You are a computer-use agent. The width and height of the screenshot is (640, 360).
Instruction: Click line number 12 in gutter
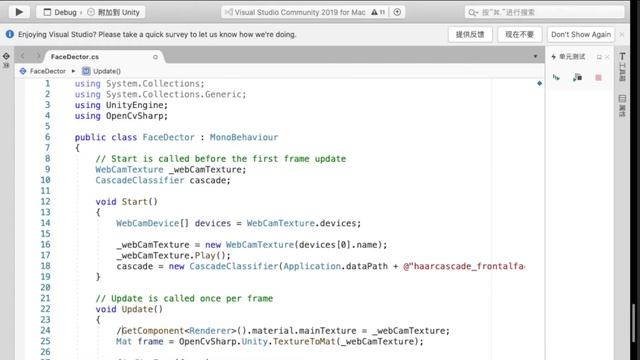tap(45, 202)
